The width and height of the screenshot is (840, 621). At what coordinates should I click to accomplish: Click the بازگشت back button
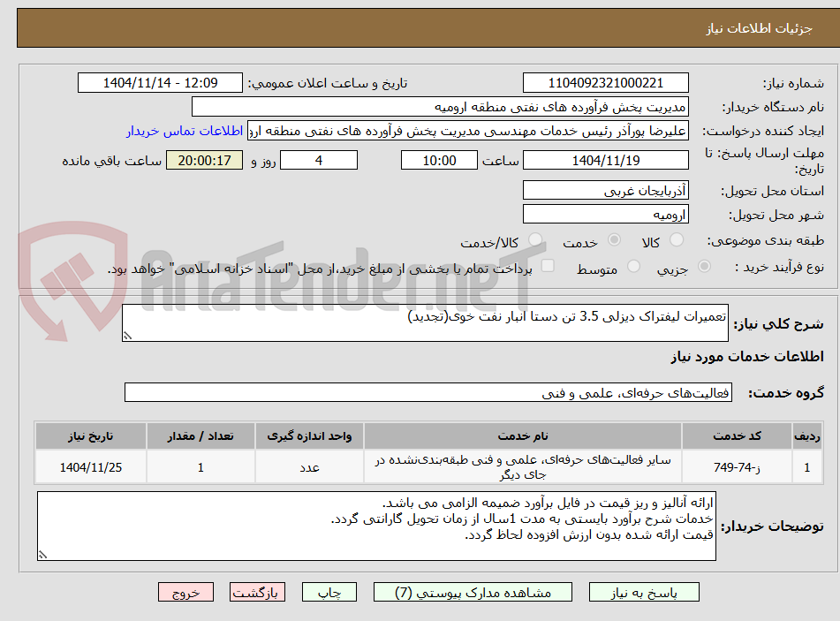(x=257, y=592)
